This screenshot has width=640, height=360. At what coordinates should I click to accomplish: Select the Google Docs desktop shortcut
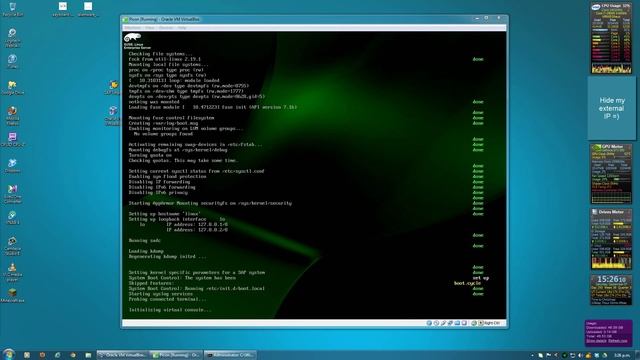click(x=12, y=87)
